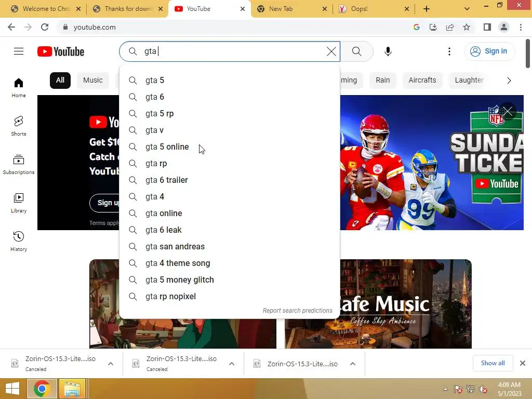Screen dimensions: 532x399
Task: Open a new browser tab
Action: point(427,9)
